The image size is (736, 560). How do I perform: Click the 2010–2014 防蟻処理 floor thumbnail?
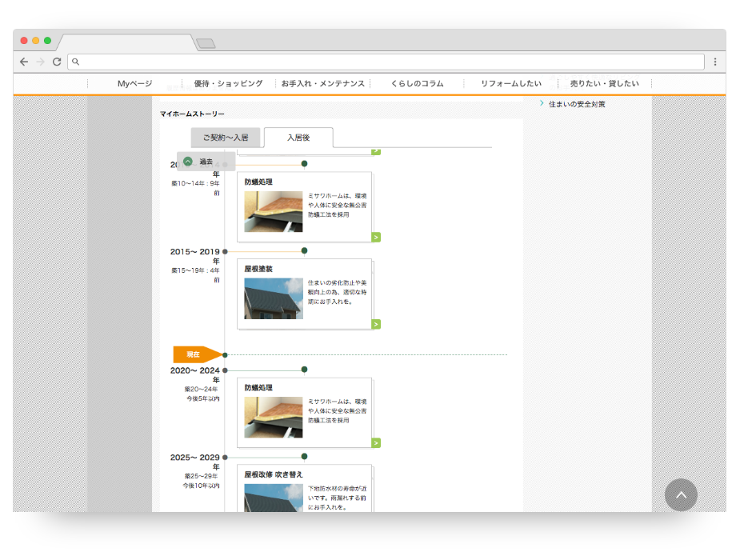(x=273, y=211)
